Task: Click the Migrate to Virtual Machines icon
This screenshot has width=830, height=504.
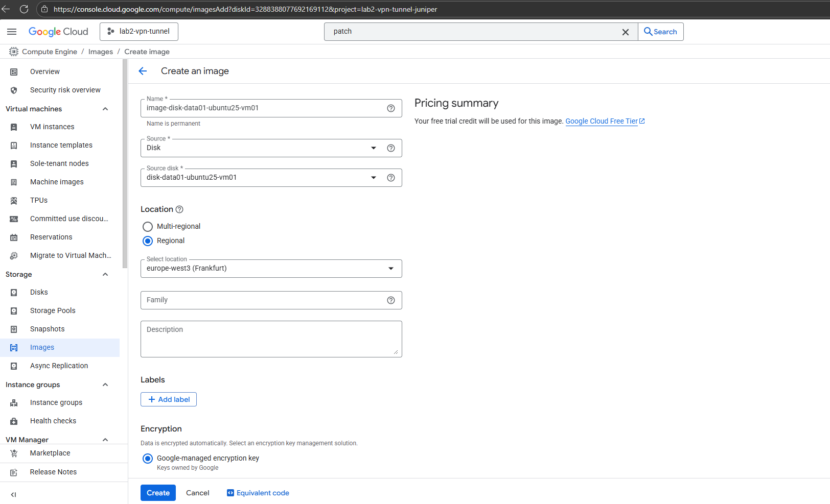Action: [x=14, y=256]
